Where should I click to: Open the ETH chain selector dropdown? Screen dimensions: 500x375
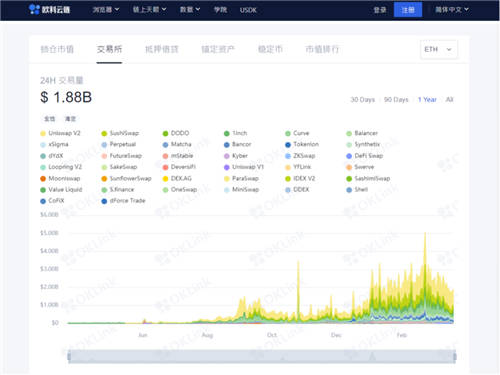click(439, 49)
